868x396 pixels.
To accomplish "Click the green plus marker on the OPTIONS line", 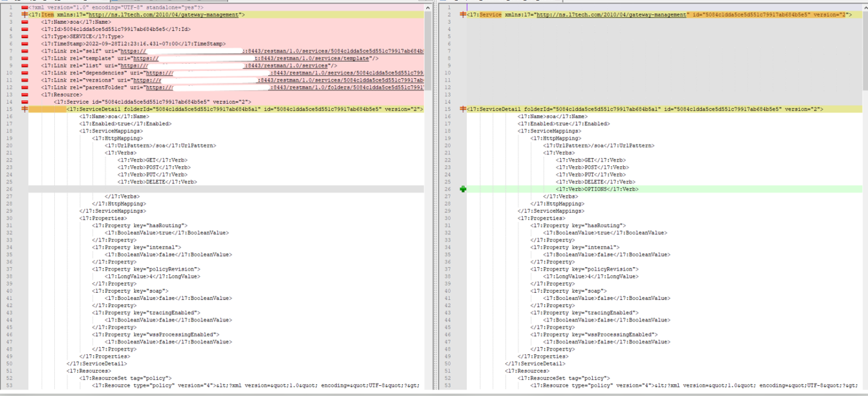I will coord(463,189).
